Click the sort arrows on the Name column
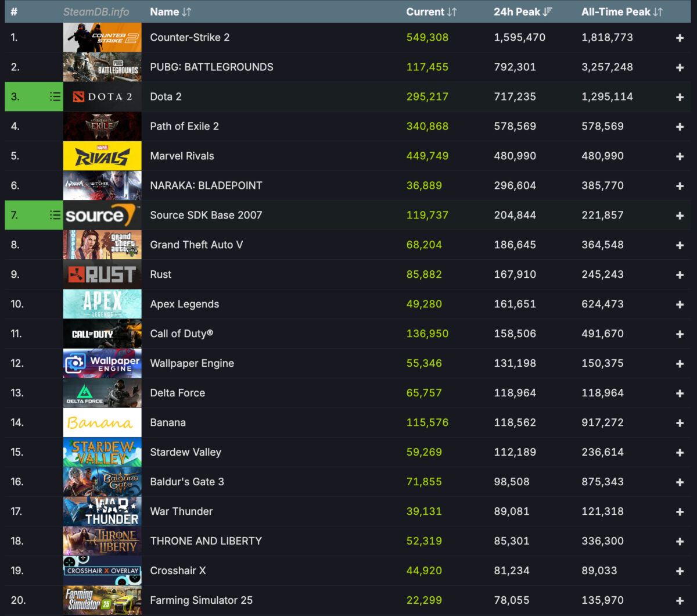The image size is (697, 616). (x=187, y=12)
